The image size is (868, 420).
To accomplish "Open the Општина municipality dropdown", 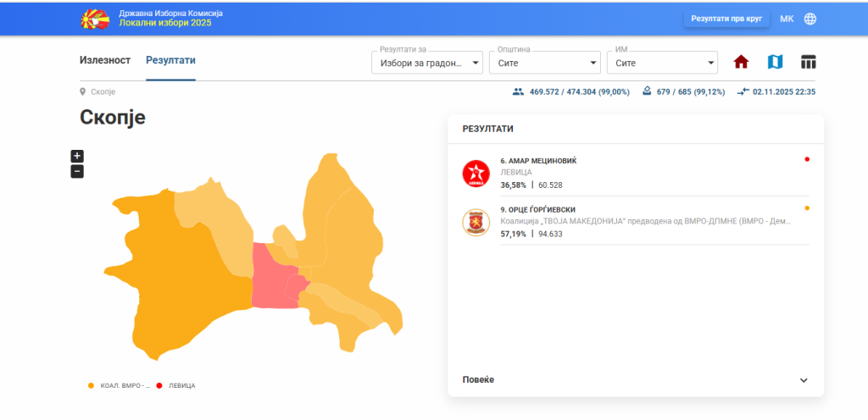I will click(546, 63).
